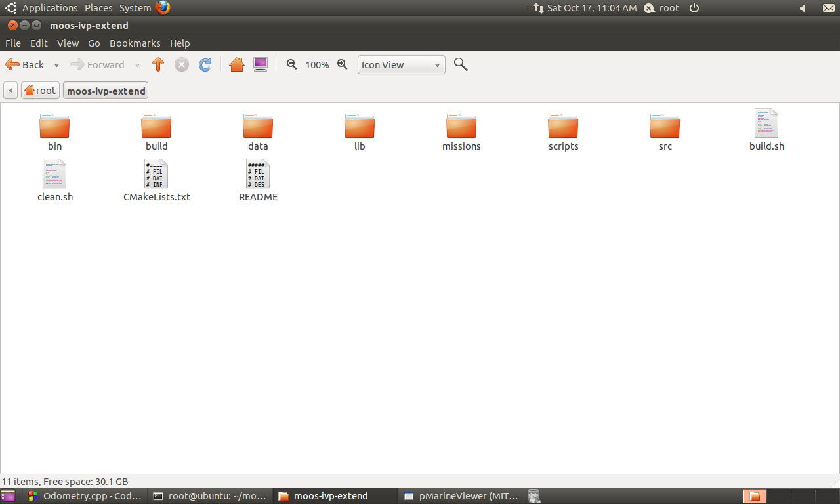The height and width of the screenshot is (504, 840).
Task: Launch Firefox from the top panel
Action: point(163,8)
